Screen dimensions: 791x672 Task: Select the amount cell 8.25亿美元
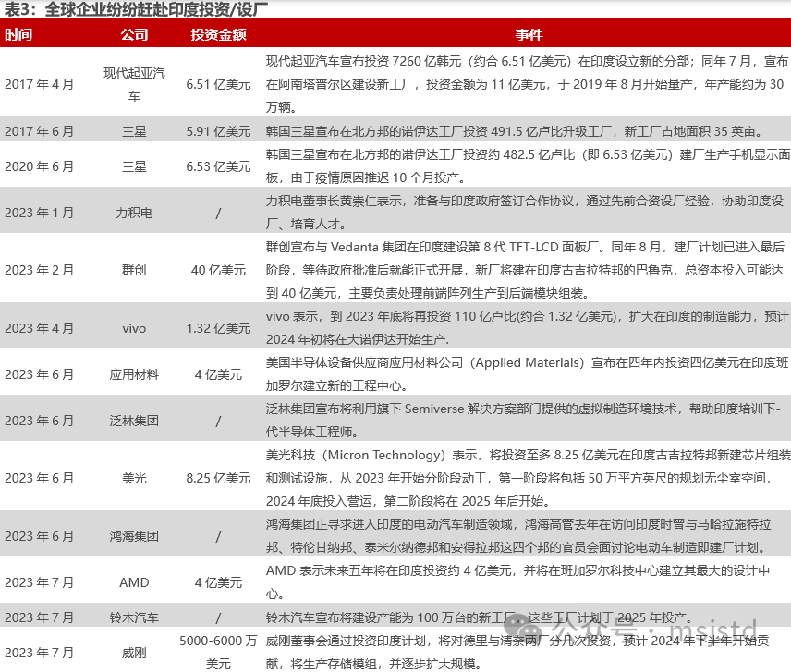pyautogui.click(x=218, y=478)
